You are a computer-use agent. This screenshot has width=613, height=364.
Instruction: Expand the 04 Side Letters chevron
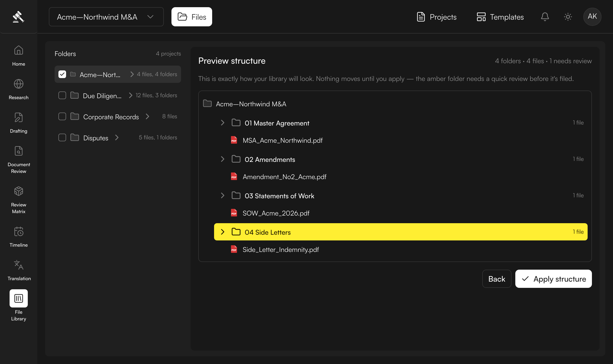[222, 232]
